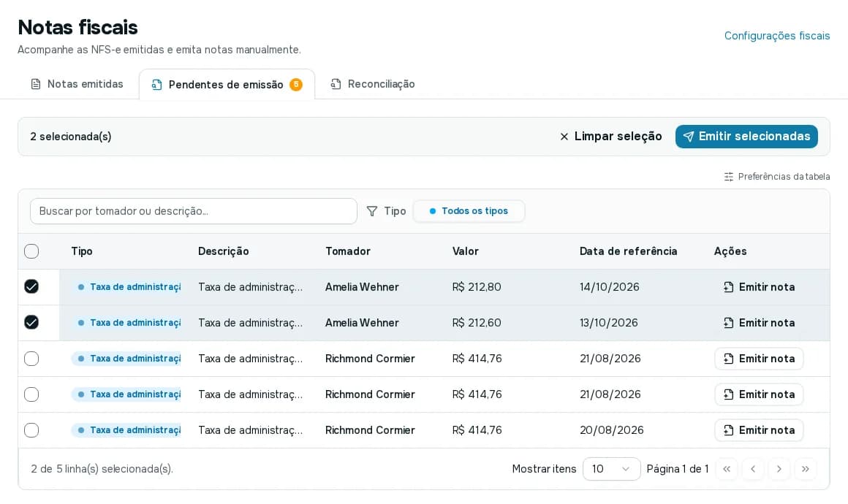This screenshot has height=504, width=848.
Task: Open Preferências da tabela settings
Action: [776, 177]
